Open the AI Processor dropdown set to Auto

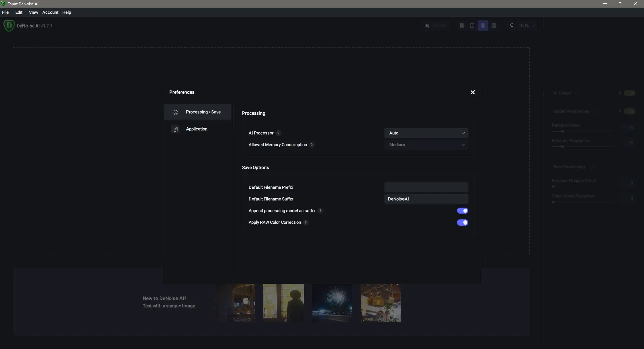coord(426,133)
